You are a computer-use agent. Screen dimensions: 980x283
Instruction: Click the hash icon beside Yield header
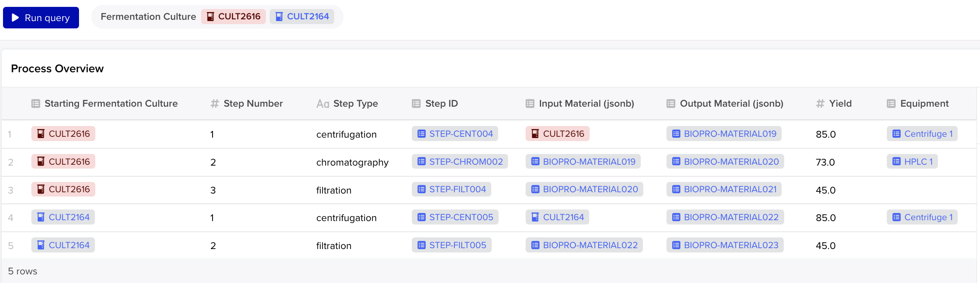pyautogui.click(x=820, y=104)
